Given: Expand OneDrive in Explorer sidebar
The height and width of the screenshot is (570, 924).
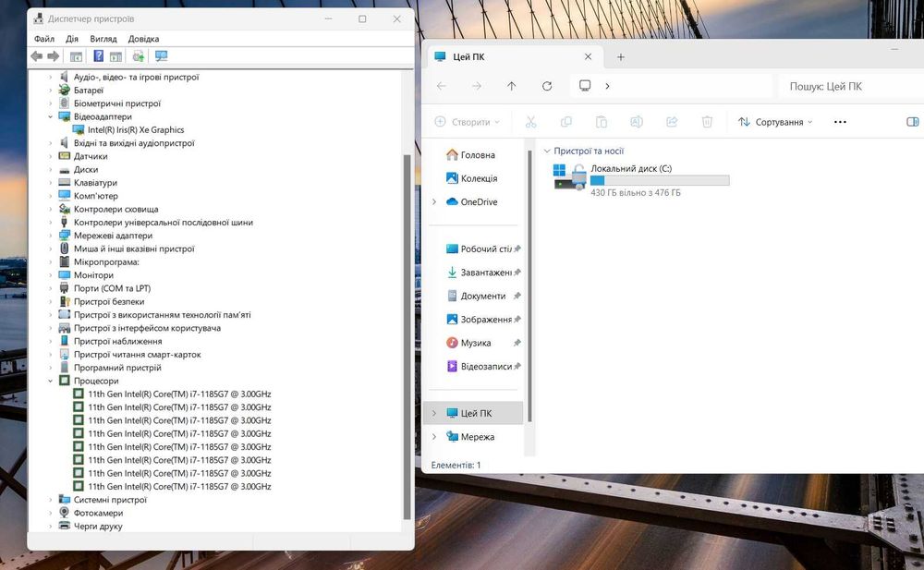Looking at the screenshot, I should click(x=434, y=201).
